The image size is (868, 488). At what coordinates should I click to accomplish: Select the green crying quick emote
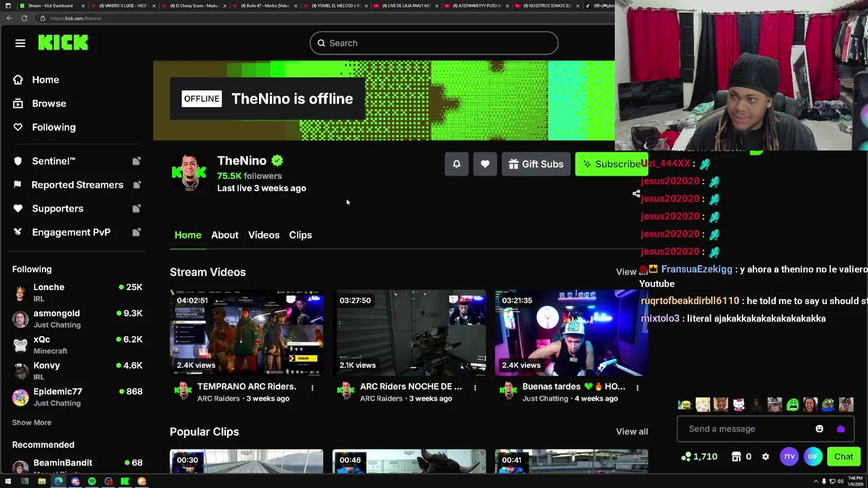click(x=793, y=405)
